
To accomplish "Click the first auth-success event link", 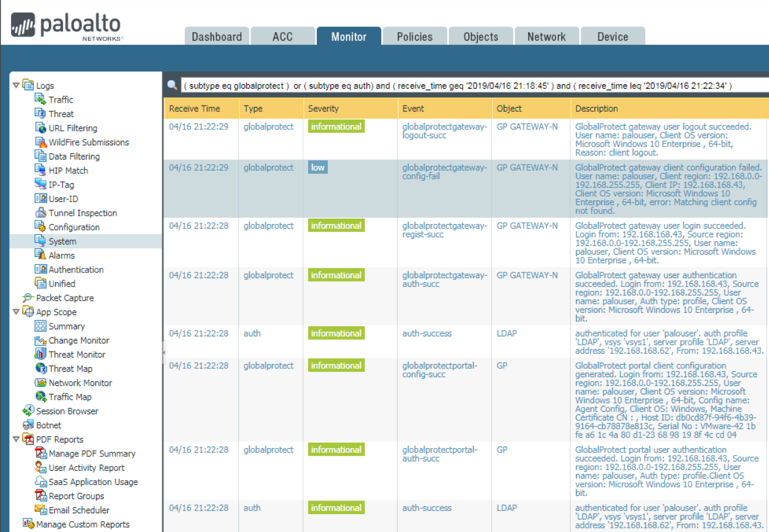I will pyautogui.click(x=426, y=333).
